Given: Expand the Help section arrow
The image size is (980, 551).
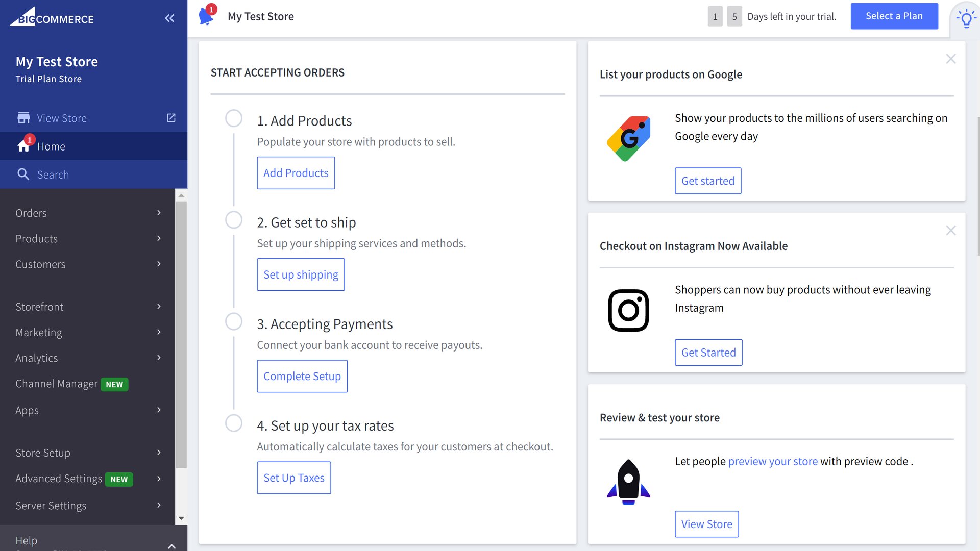Looking at the screenshot, I should pos(171,546).
